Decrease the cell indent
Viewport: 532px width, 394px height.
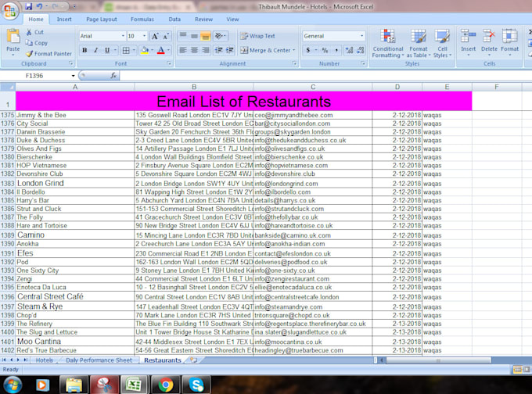click(219, 50)
